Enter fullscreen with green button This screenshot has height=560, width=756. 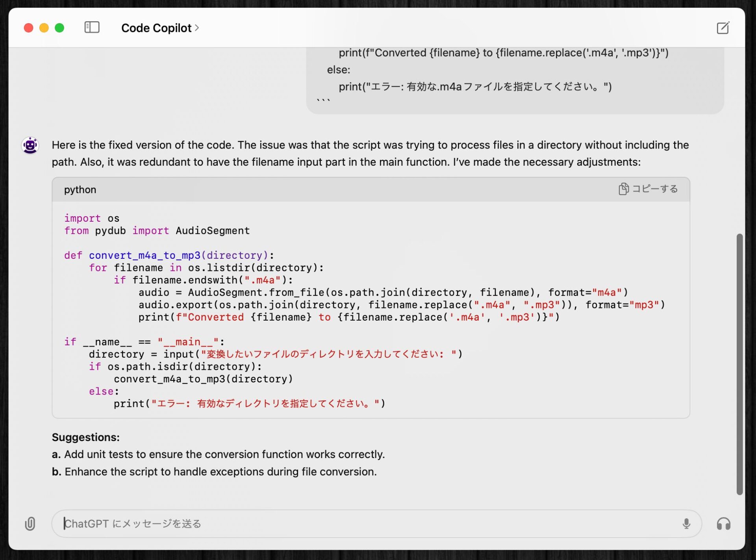[59, 28]
